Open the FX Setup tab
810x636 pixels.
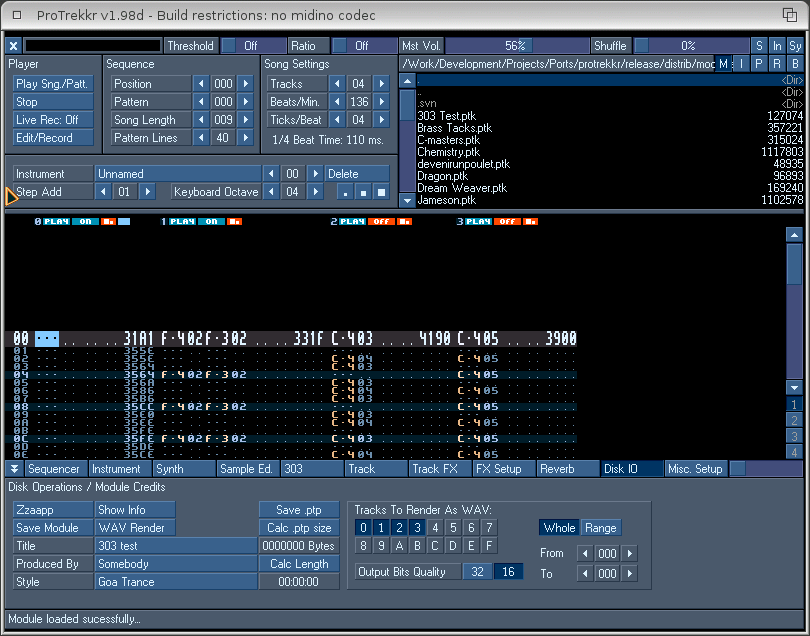click(498, 469)
